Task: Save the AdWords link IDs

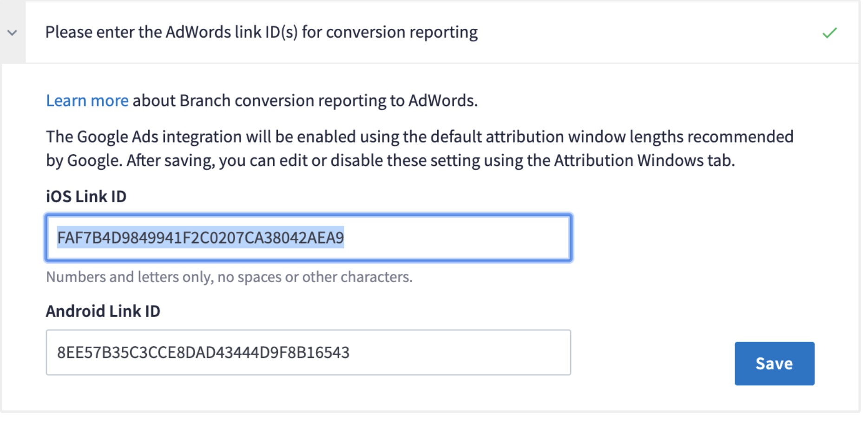Action: [774, 364]
